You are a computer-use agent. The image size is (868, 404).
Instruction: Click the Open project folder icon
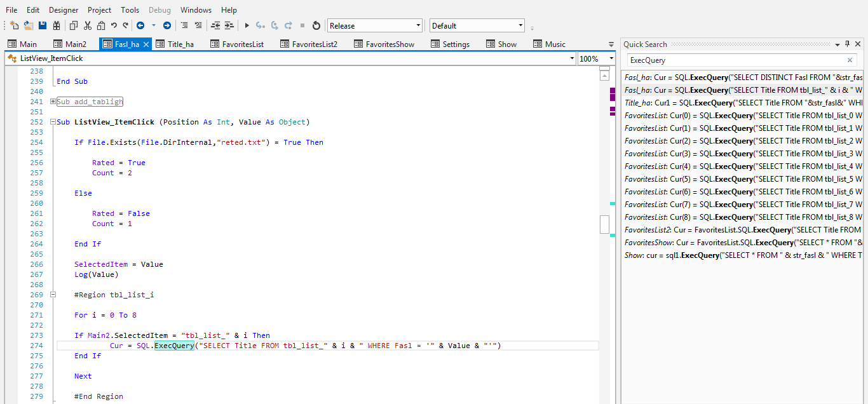tap(29, 25)
